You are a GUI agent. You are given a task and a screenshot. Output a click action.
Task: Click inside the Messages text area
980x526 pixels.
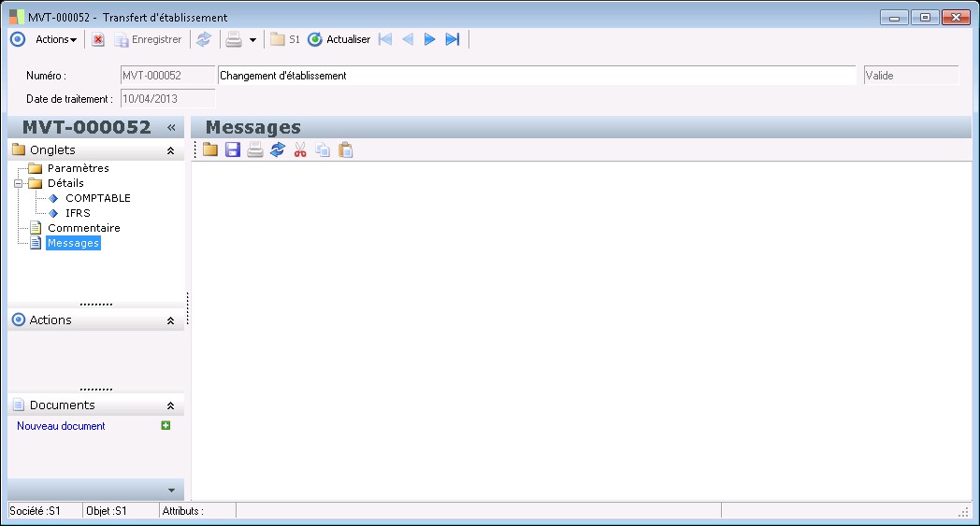tap(582, 330)
